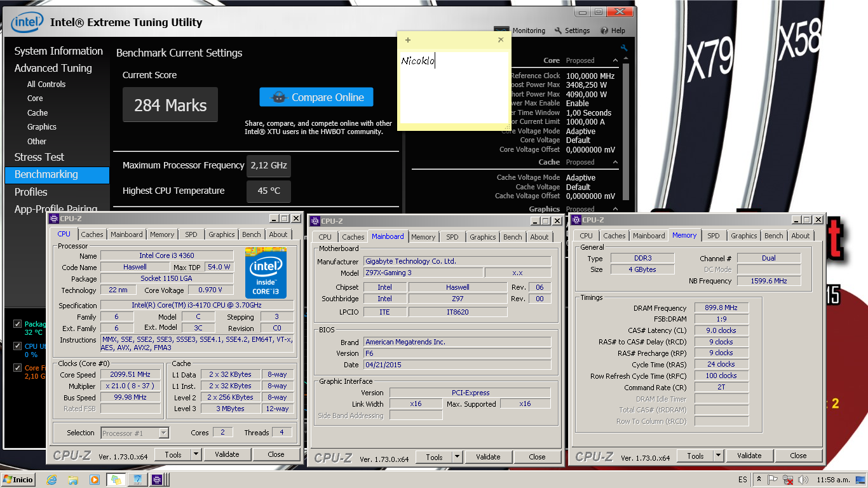Click CPU-Z title icon of first window
868x488 pixels.
pos(54,219)
